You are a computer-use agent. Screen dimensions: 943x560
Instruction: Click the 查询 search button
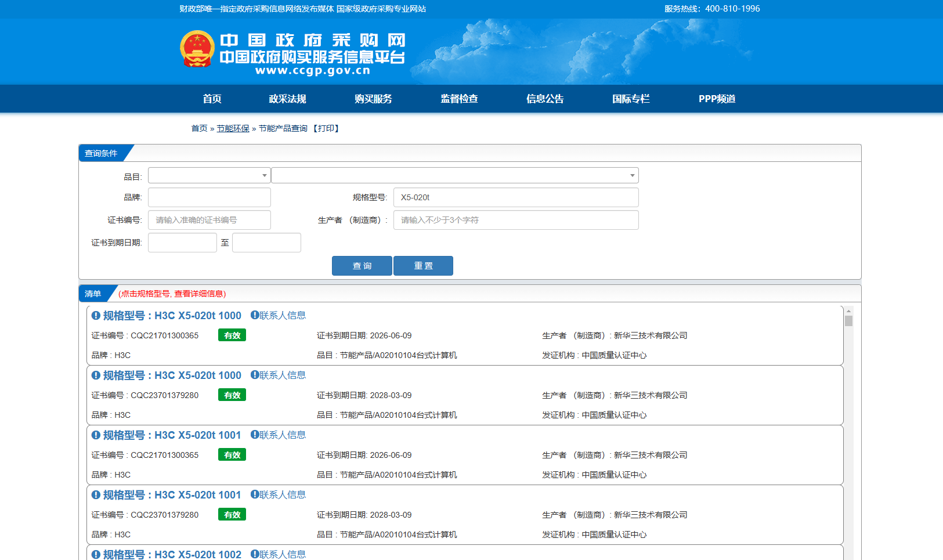[x=362, y=266]
